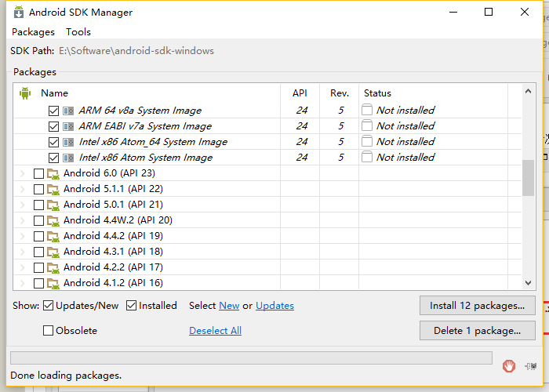This screenshot has height=392, width=549.
Task: Expand the Android 4.1.2 (API 16) node
Action: point(23,283)
